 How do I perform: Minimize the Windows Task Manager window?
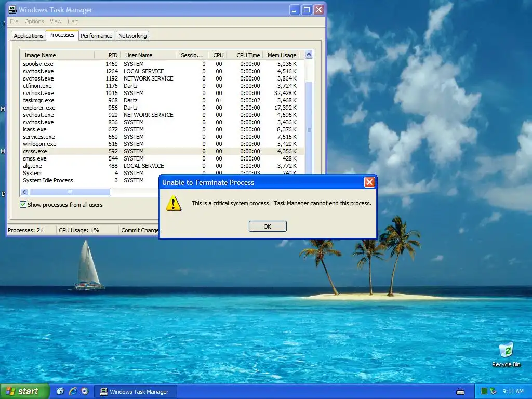[x=294, y=10]
